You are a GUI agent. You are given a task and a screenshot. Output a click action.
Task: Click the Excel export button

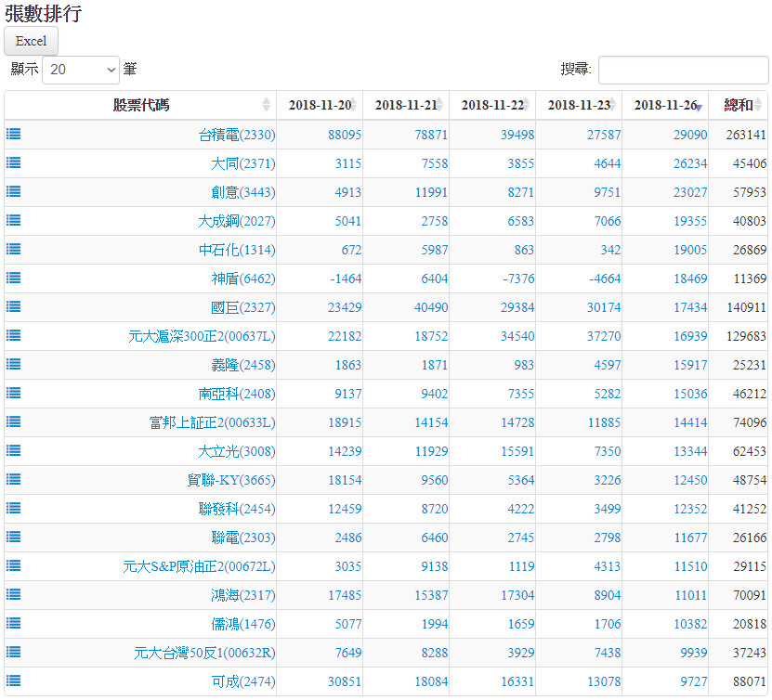[32, 41]
